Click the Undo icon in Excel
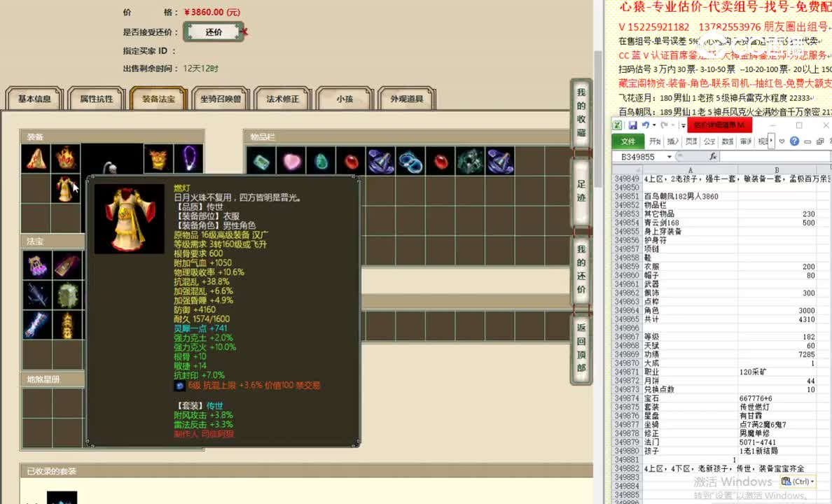This screenshot has height=504, width=832. coord(645,125)
